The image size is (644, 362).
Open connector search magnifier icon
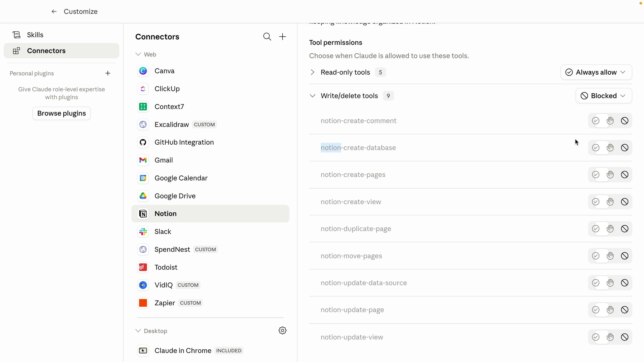(x=267, y=37)
